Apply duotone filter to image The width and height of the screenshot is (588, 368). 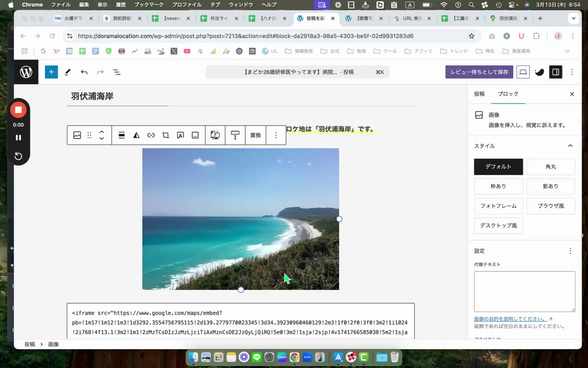click(x=136, y=135)
